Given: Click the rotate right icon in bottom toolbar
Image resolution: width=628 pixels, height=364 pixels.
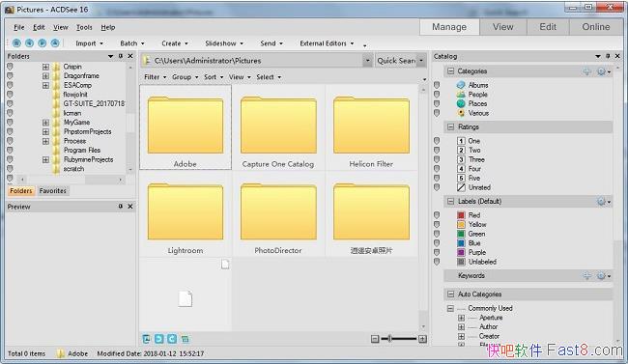Looking at the screenshot, I should [172, 339].
